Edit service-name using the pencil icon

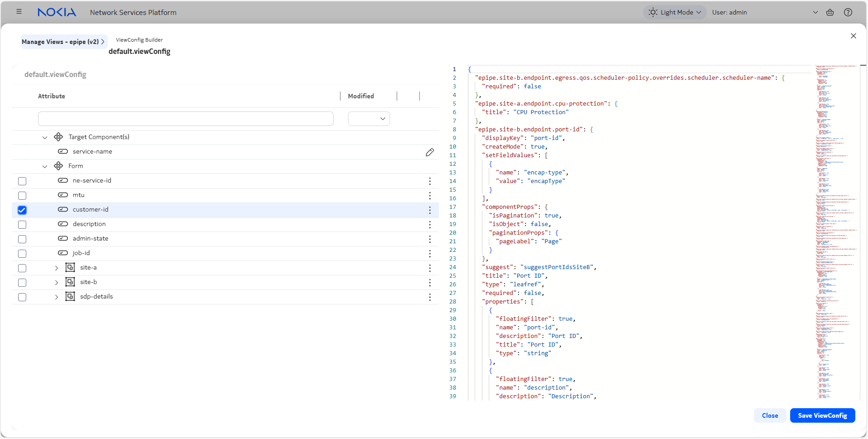[429, 152]
